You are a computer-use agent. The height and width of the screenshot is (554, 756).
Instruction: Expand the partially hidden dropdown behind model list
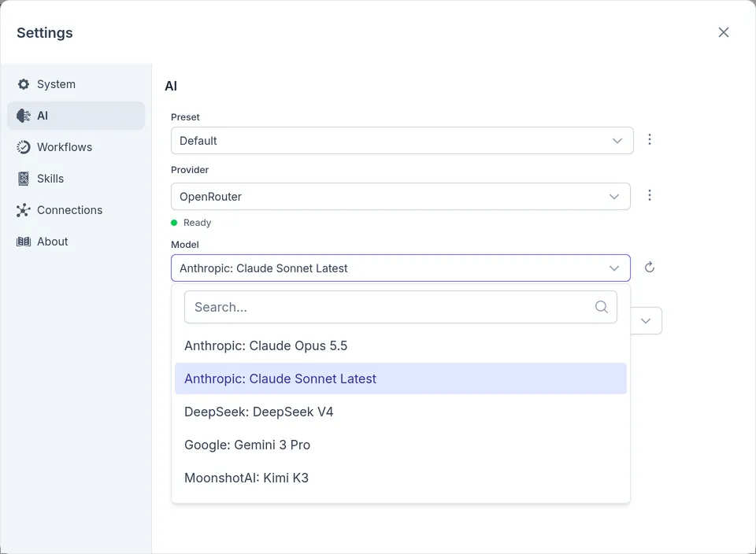coord(646,321)
